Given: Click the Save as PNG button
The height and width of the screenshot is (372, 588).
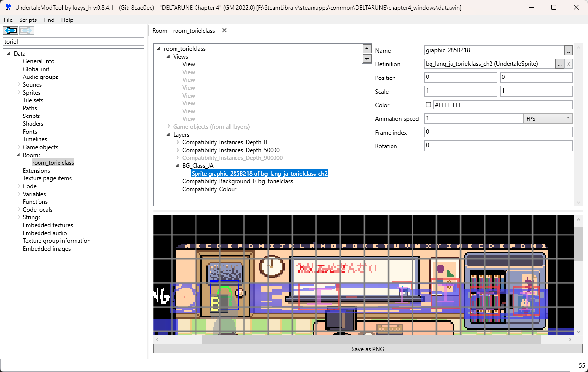Looking at the screenshot, I should point(368,349).
